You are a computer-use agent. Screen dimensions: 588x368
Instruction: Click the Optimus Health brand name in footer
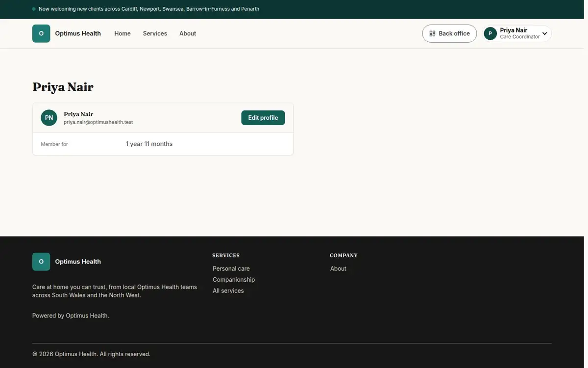pos(78,262)
